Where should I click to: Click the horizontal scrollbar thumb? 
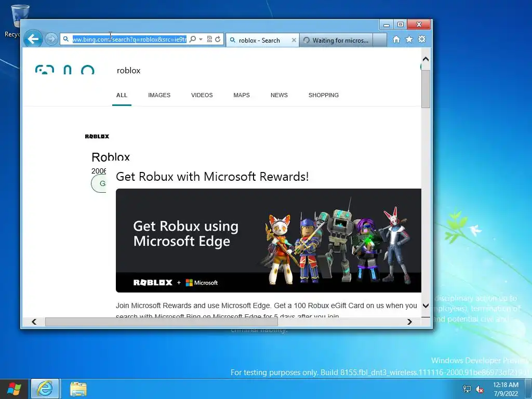coord(162,322)
